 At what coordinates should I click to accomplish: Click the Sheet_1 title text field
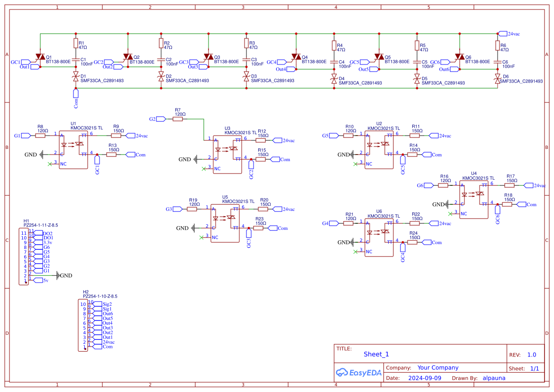[376, 354]
